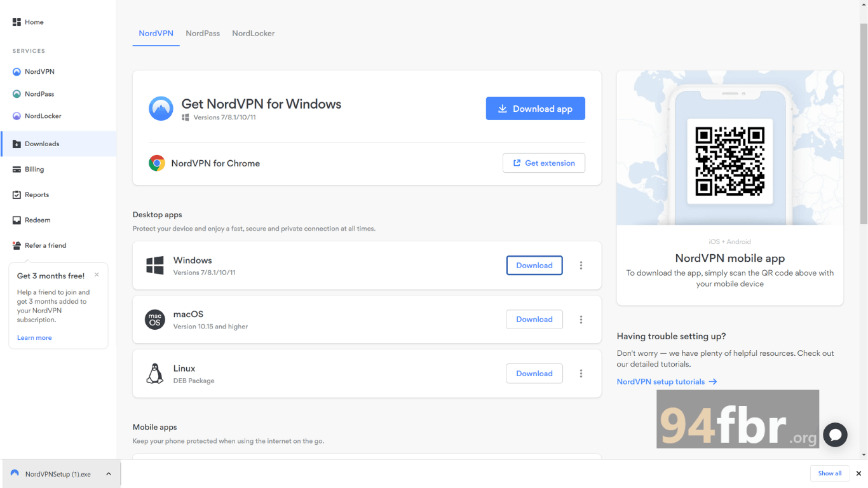Click the NordVPN for Chrome label
The height and width of the screenshot is (488, 868).
tap(215, 163)
